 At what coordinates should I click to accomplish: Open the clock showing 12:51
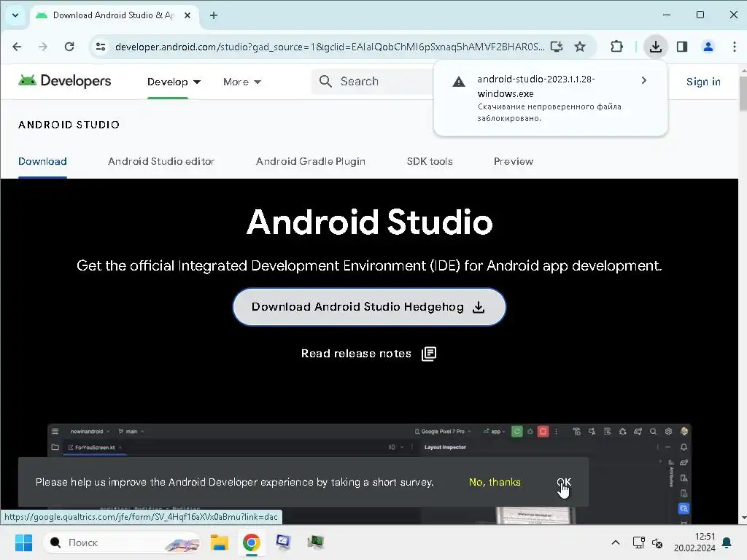(694, 542)
